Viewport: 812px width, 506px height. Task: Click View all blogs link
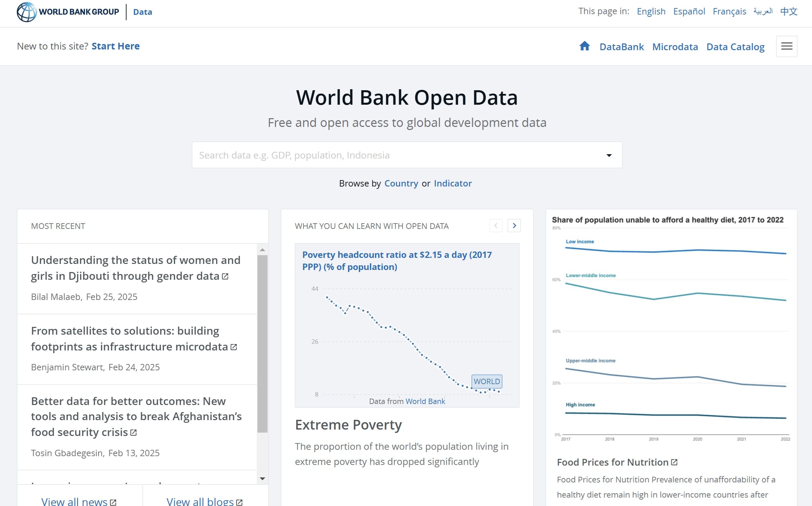click(200, 502)
